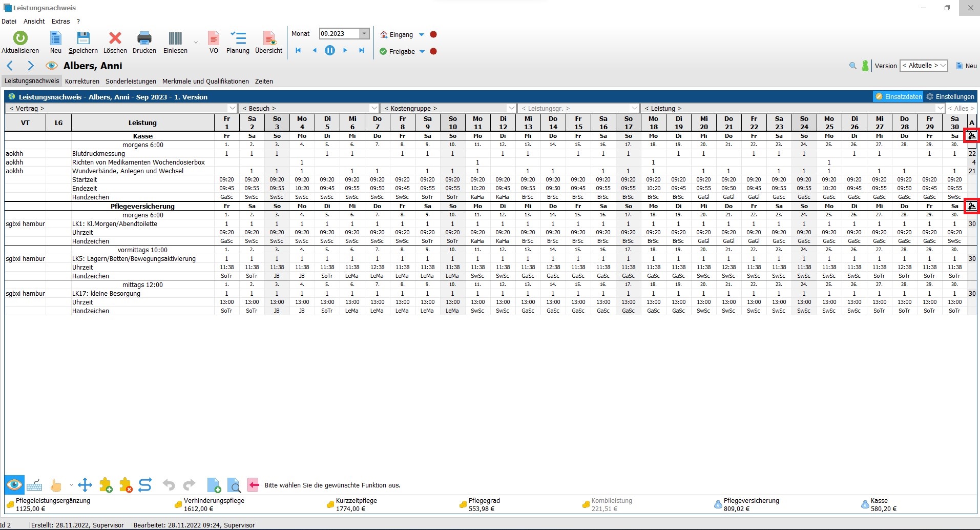980x530 pixels.
Task: Click the green person figure icon
Action: coord(865,66)
